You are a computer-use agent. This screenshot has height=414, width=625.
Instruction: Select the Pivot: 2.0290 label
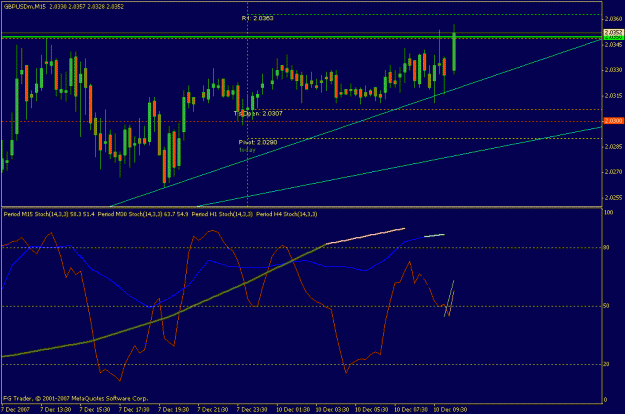pos(258,142)
